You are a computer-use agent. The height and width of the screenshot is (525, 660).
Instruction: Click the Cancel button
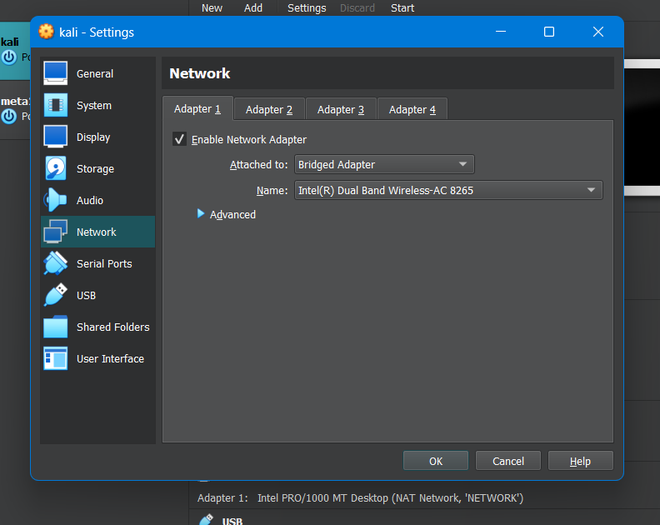[x=508, y=461]
